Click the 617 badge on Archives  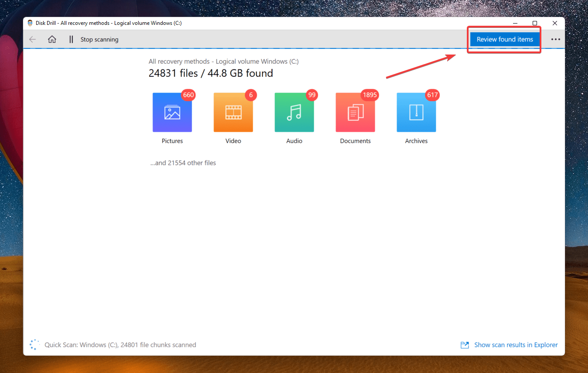tap(432, 95)
